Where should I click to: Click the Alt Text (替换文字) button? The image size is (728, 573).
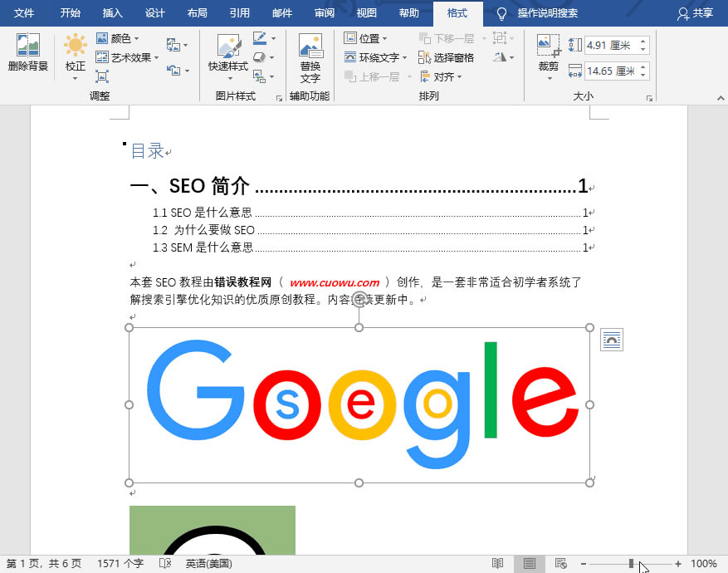point(310,58)
